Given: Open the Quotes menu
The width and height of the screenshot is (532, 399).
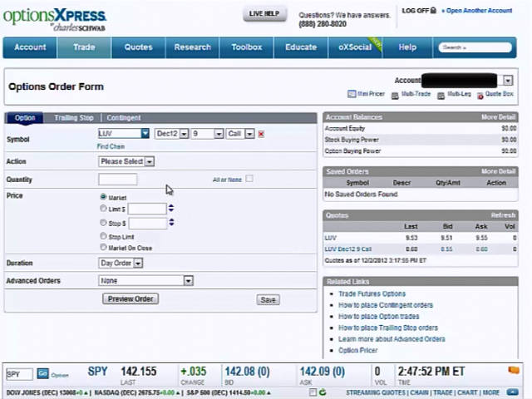Looking at the screenshot, I should coord(139,47).
